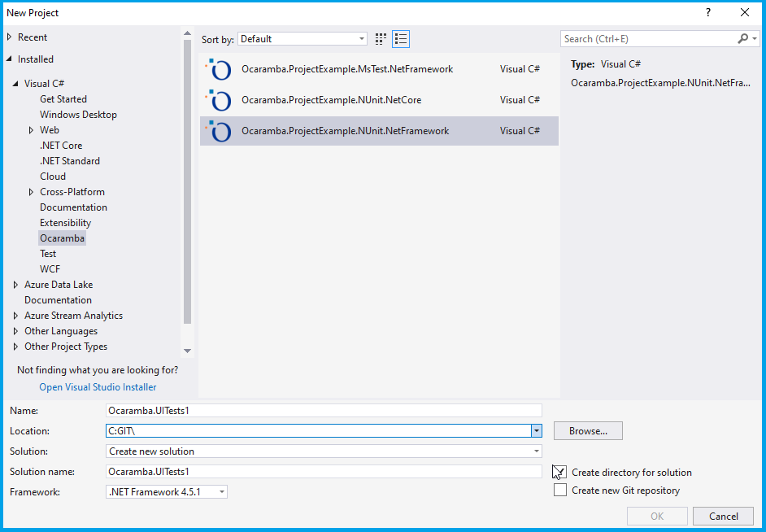This screenshot has width=766, height=532.
Task: Select Extensibility category
Action: click(x=66, y=223)
